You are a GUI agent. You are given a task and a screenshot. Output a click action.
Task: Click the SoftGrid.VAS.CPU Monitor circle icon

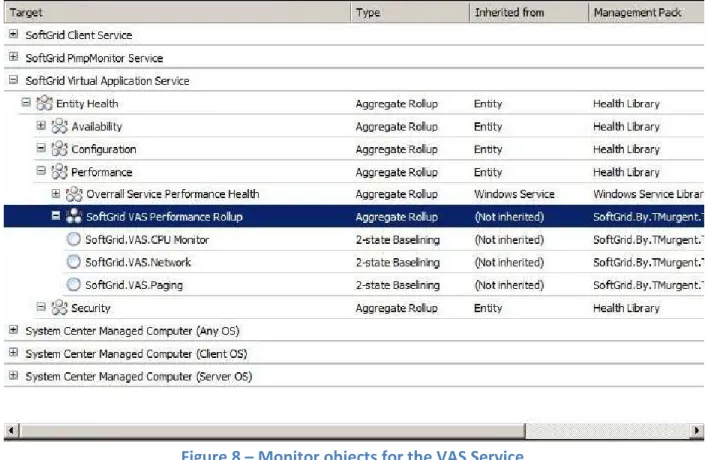click(x=74, y=239)
